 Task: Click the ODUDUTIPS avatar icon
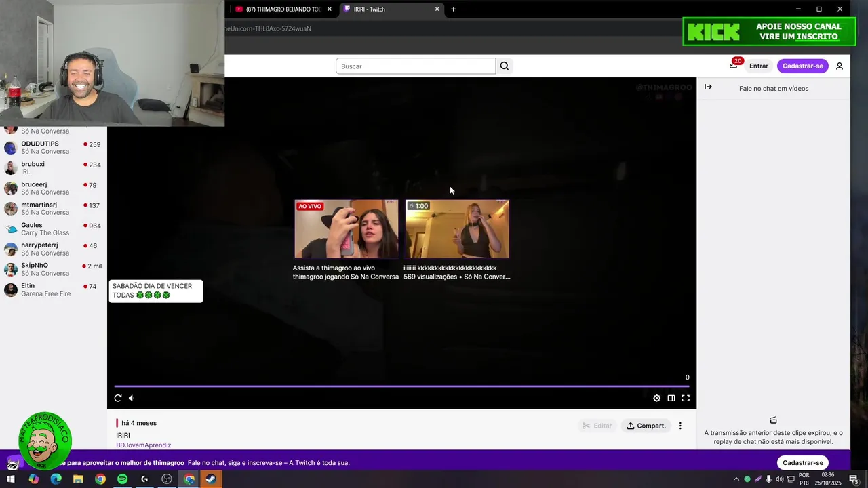[10, 148]
